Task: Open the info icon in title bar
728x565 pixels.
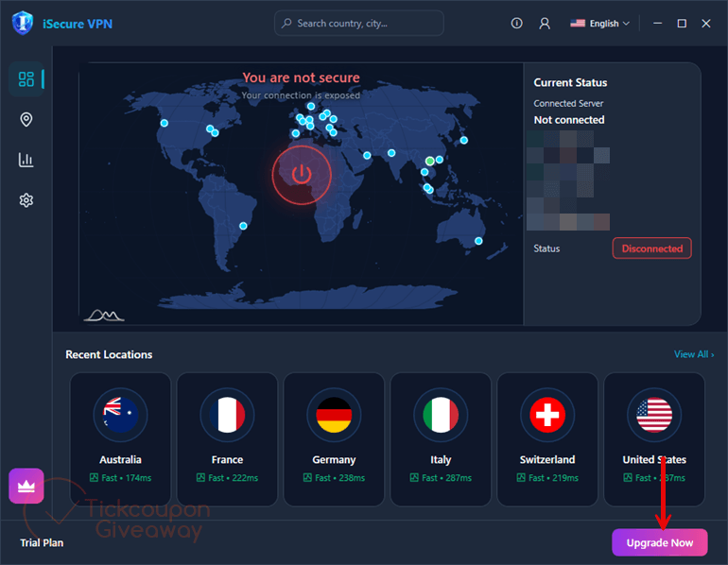Action: coord(516,24)
